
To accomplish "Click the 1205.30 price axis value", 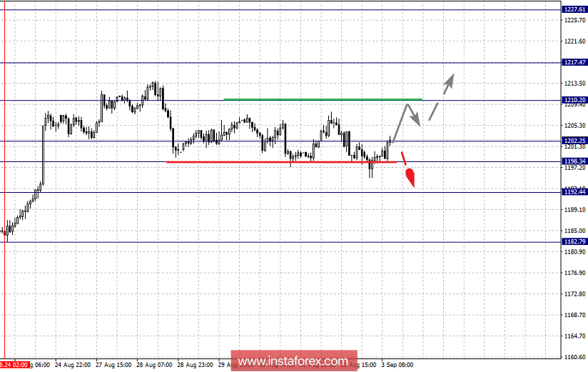I will pyautogui.click(x=575, y=126).
